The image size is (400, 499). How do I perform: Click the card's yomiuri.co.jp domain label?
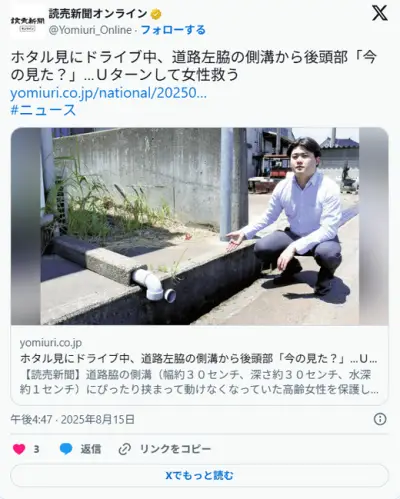tap(51, 343)
